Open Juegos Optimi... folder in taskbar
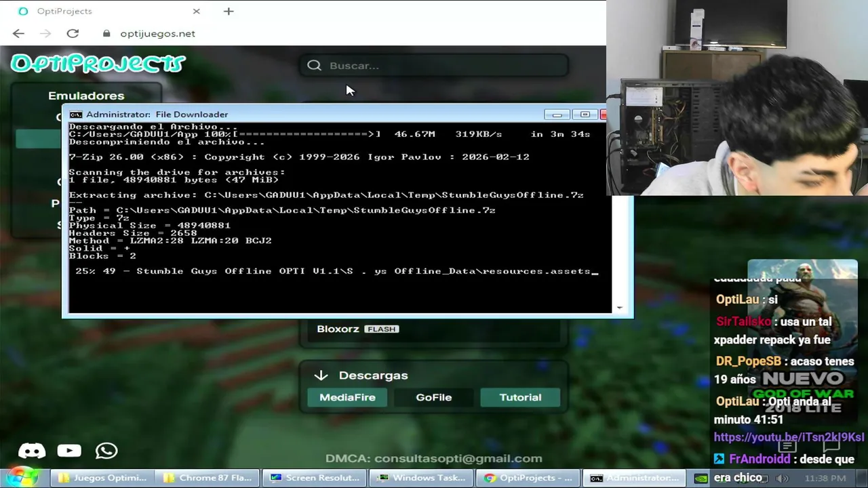Viewport: 868px width, 488px height. click(x=102, y=478)
